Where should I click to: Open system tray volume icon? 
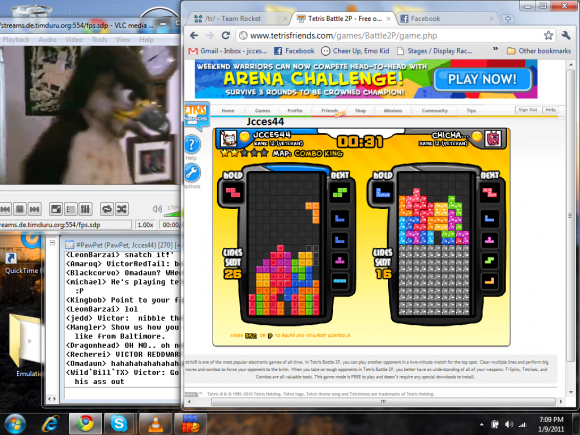point(509,424)
